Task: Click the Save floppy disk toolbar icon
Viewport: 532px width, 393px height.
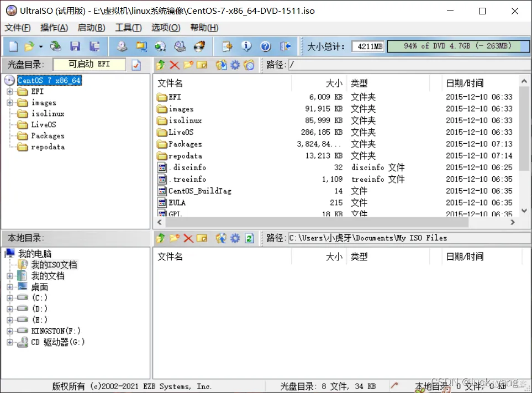Action: tap(75, 46)
